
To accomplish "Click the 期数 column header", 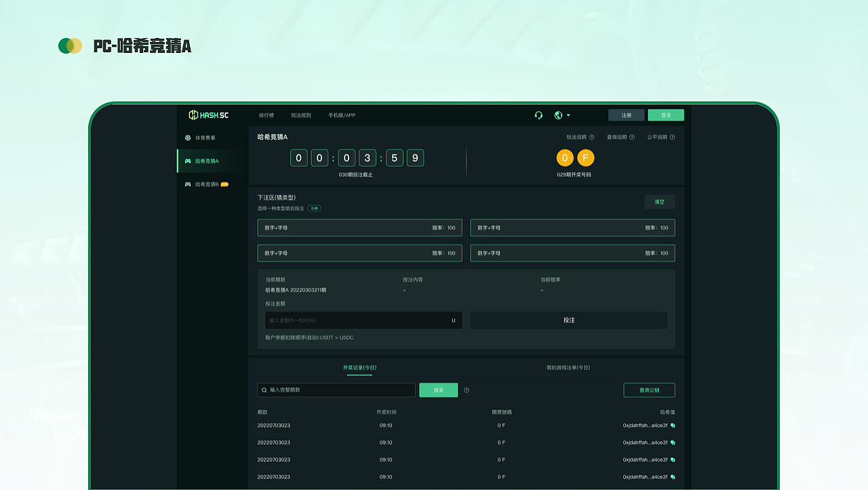I will pos(262,412).
